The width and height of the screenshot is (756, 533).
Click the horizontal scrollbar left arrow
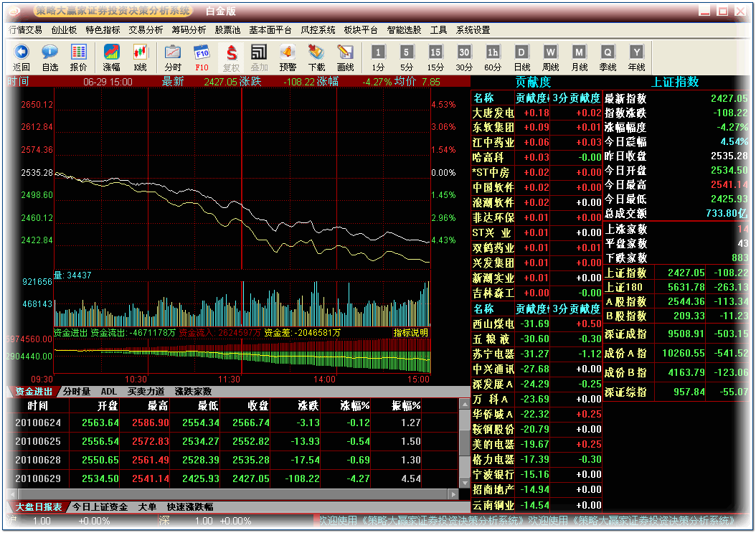pos(12,494)
